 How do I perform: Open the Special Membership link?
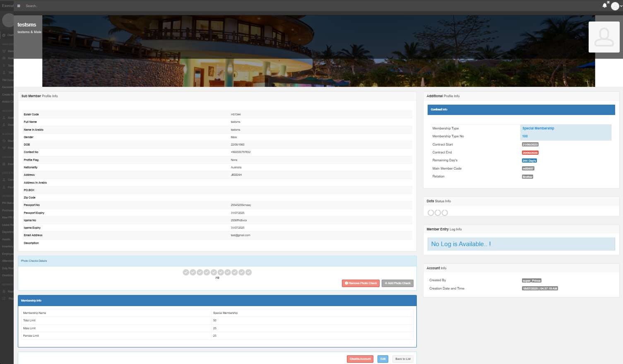[538, 128]
